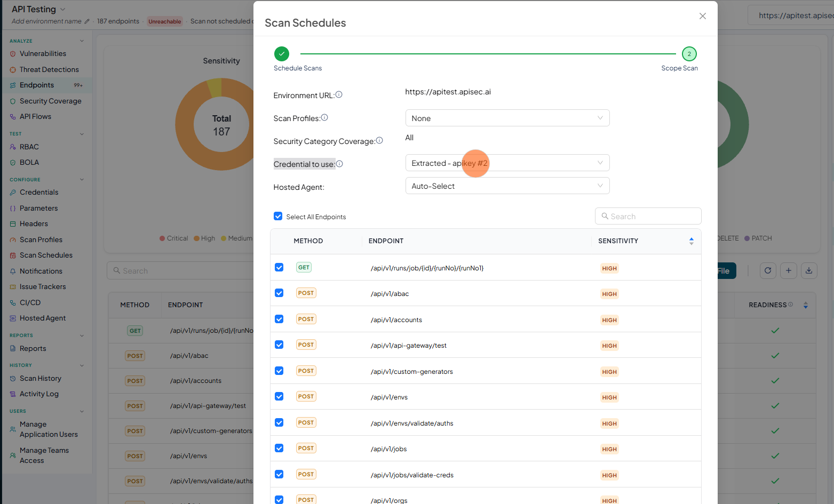
Task: Click the Scan Schedules calendar icon
Action: (x=13, y=255)
